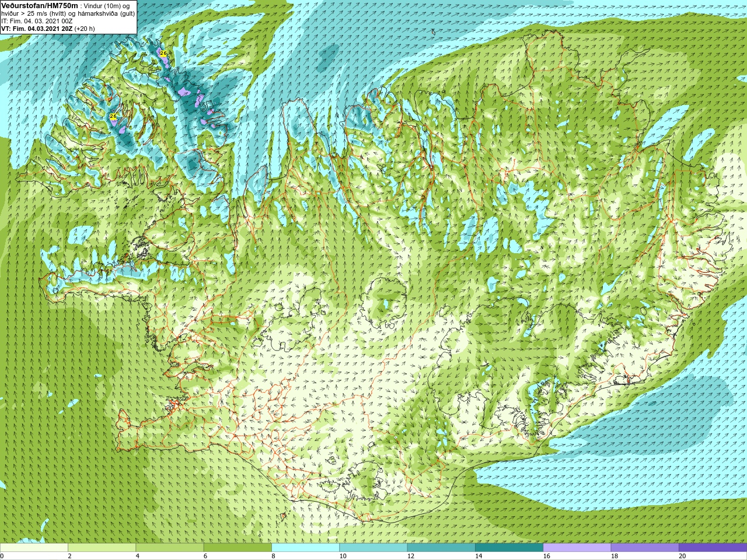Click the lavender 16–18 legend swatch

(577, 548)
